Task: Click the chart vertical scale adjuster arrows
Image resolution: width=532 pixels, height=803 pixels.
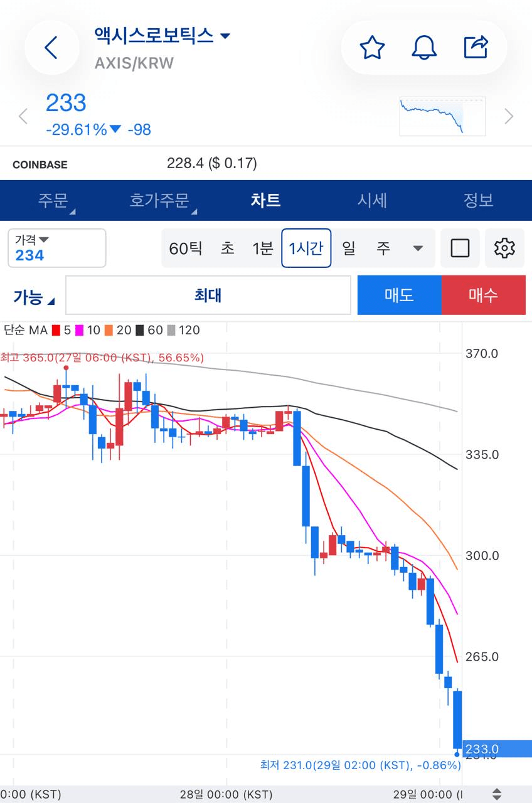Action: point(497,794)
